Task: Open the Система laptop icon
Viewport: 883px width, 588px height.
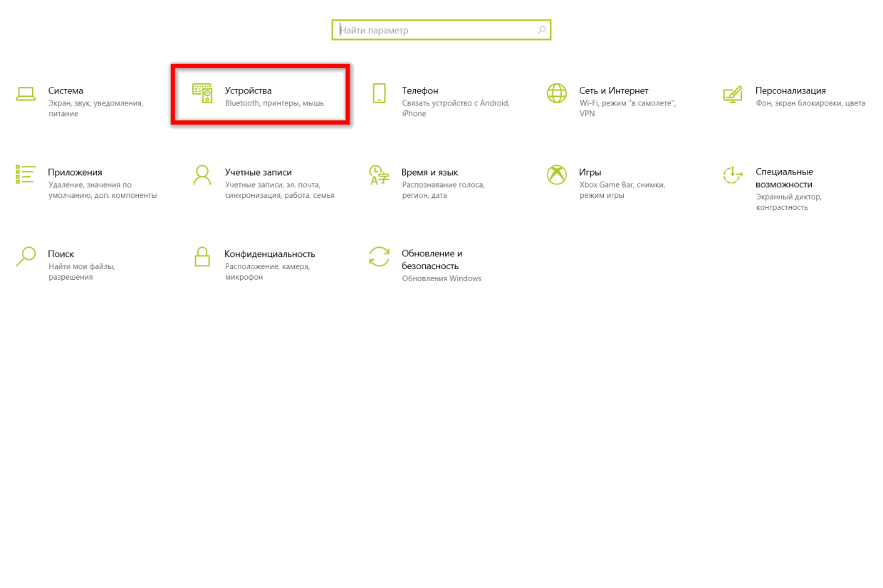Action: tap(26, 94)
